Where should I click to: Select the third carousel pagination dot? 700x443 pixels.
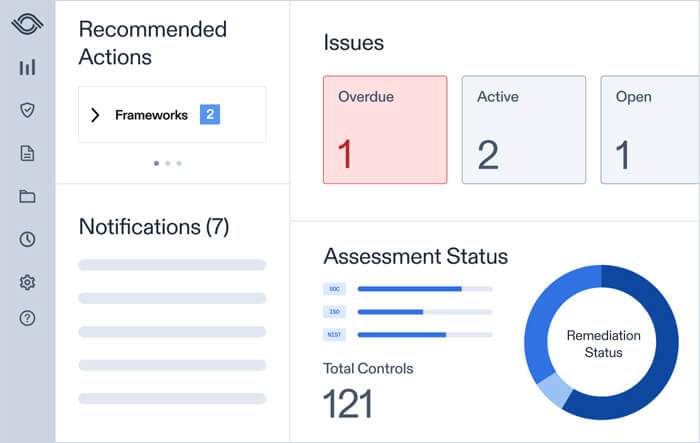[179, 162]
